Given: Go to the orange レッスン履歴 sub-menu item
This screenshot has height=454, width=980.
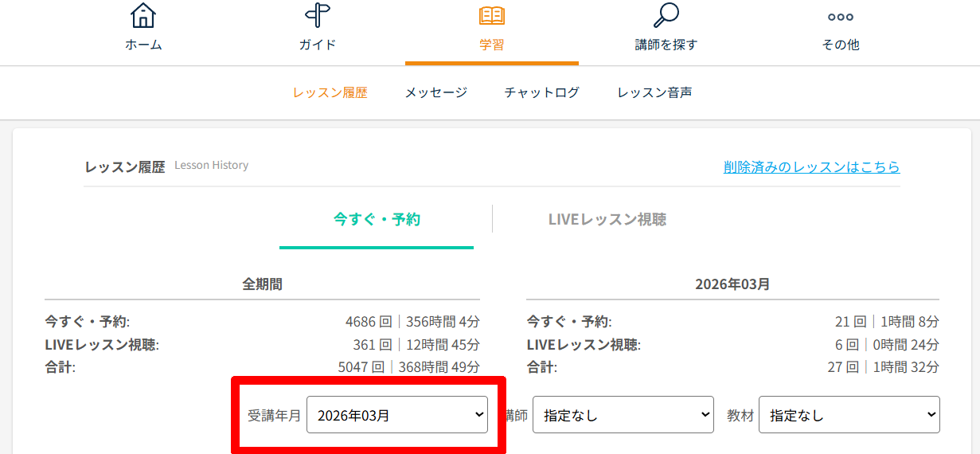Looking at the screenshot, I should pyautogui.click(x=330, y=92).
